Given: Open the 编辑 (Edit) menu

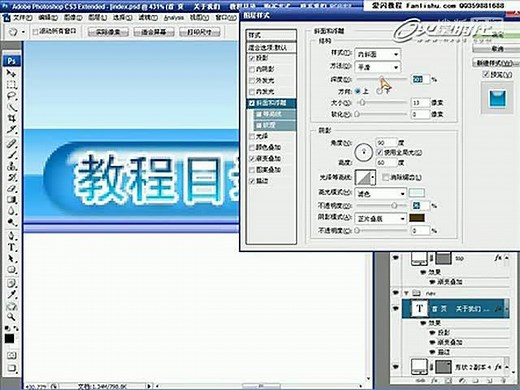Looking at the screenshot, I should pos(48,17).
